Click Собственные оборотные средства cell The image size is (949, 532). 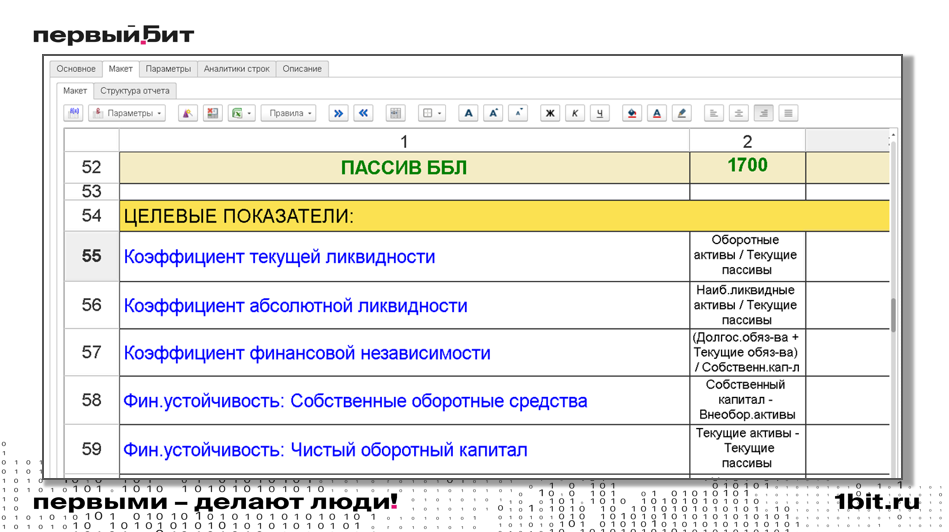[x=404, y=401]
